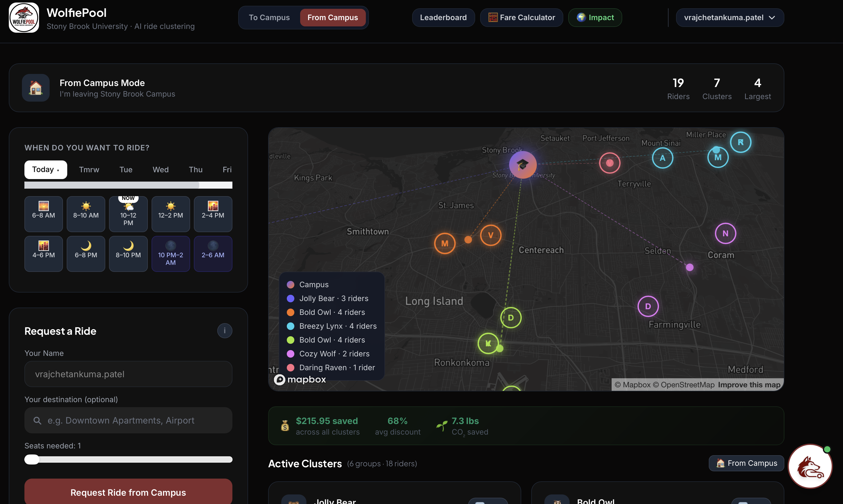Click the Mapbox logo on the map
This screenshot has width=843, height=504.
pos(300,379)
